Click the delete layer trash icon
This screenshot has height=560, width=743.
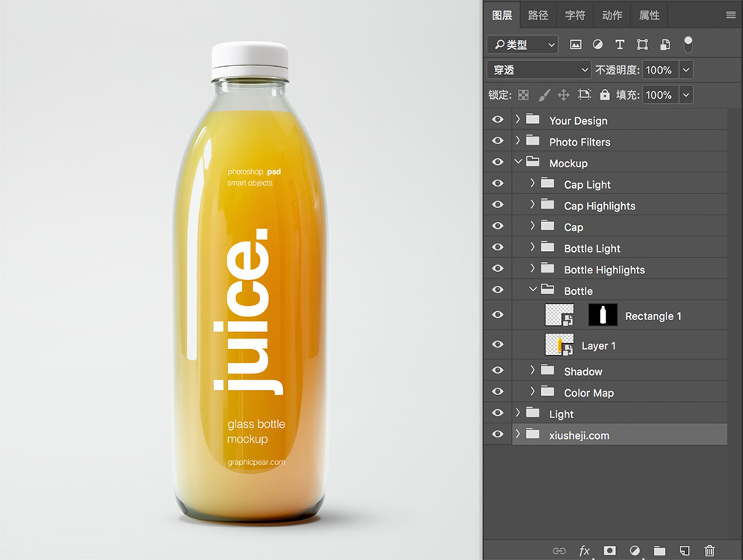point(710,550)
